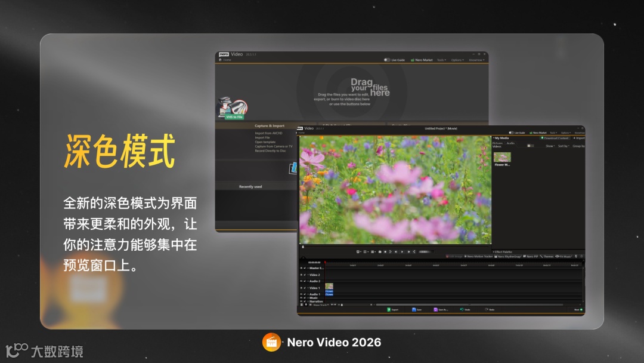Switch to the Audio tab in My Media
Screen dimensions: 644x363
[x=510, y=143]
